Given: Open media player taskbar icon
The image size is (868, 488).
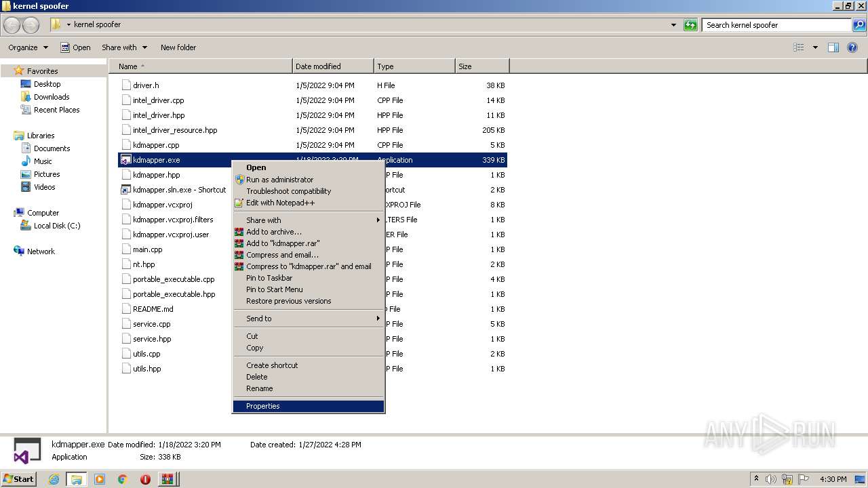Looking at the screenshot, I should click(100, 479).
